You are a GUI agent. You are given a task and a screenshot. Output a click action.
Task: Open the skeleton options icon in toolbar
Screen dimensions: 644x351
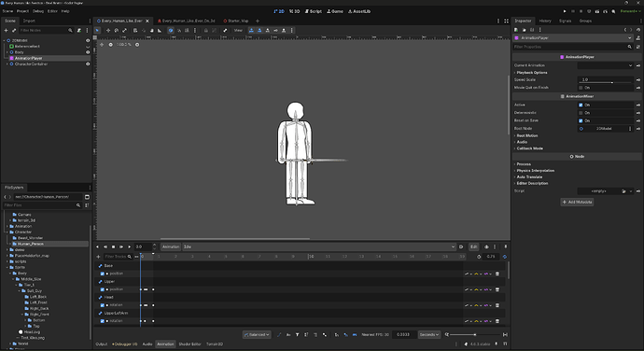(x=225, y=31)
